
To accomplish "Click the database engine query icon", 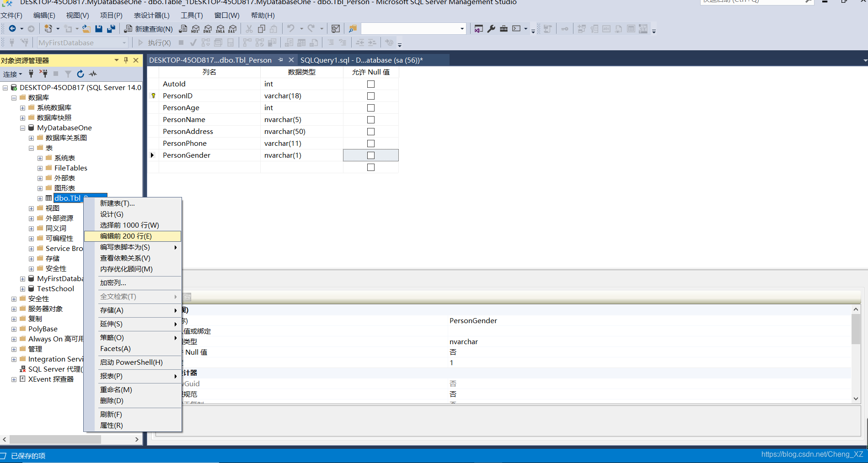I will [183, 29].
